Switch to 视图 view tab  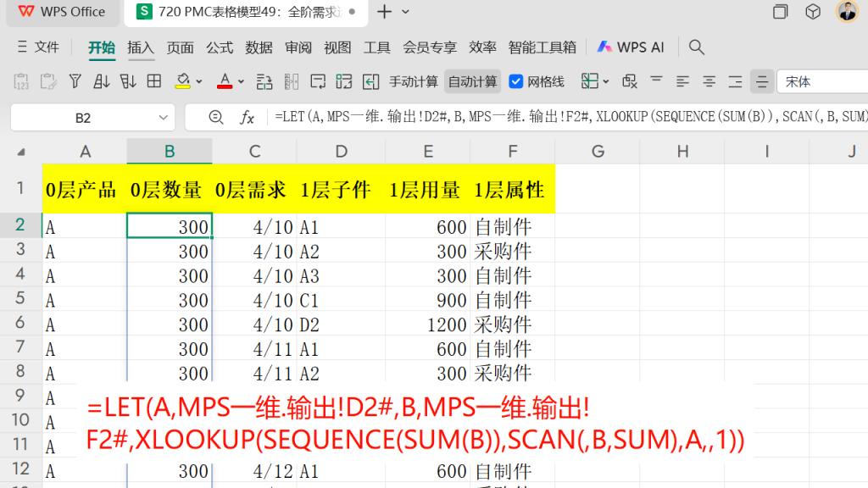click(337, 47)
